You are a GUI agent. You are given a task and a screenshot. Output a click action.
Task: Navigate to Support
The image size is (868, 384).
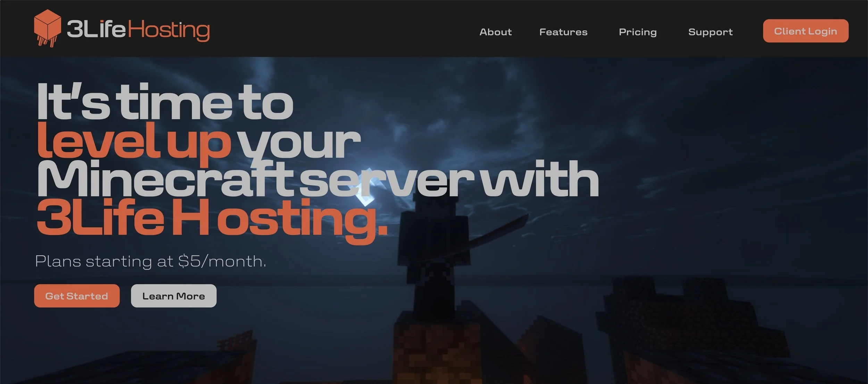point(710,32)
